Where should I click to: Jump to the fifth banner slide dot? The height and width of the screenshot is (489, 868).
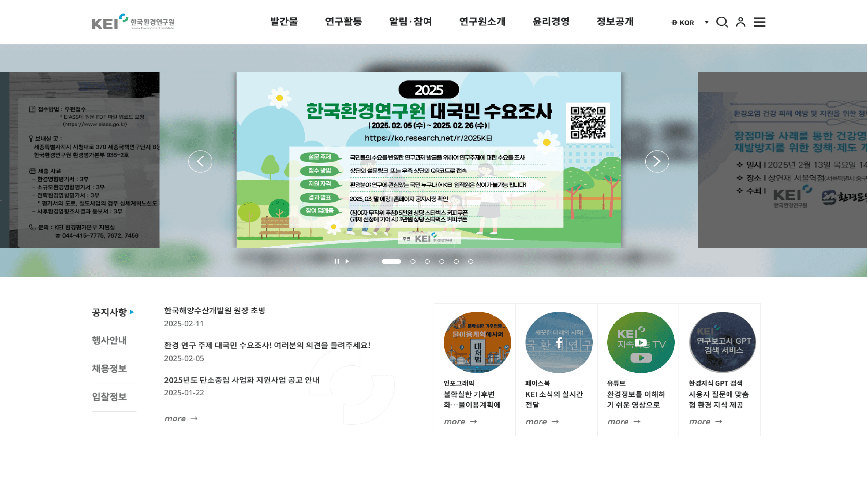pyautogui.click(x=456, y=261)
